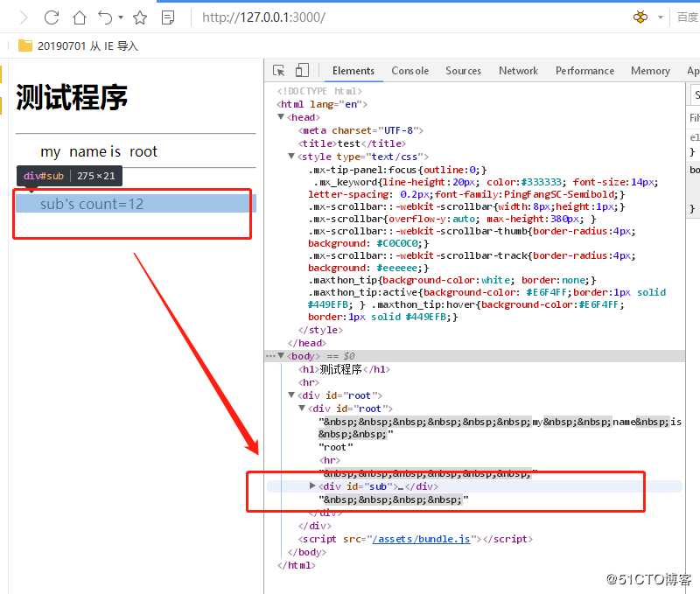
Task: Click the sub's count=12 text on page
Action: click(92, 204)
